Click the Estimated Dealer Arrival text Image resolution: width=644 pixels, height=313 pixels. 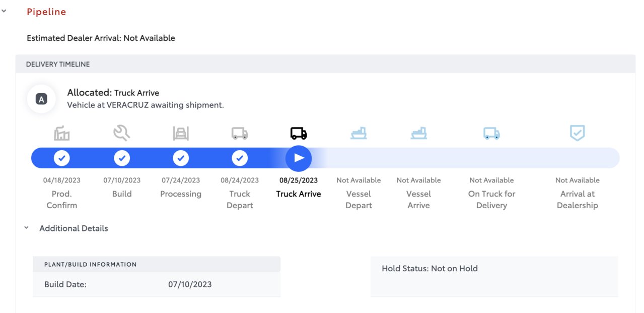click(101, 38)
